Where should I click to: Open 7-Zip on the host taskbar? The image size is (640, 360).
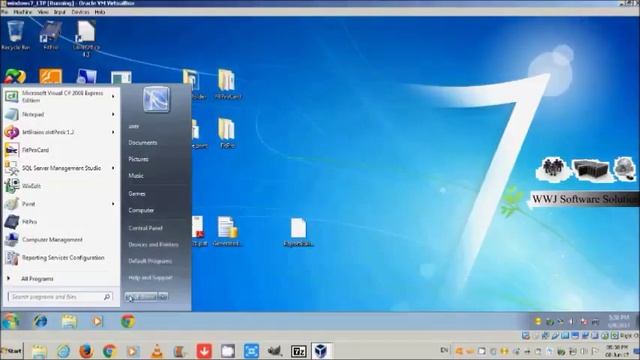pos(298,351)
